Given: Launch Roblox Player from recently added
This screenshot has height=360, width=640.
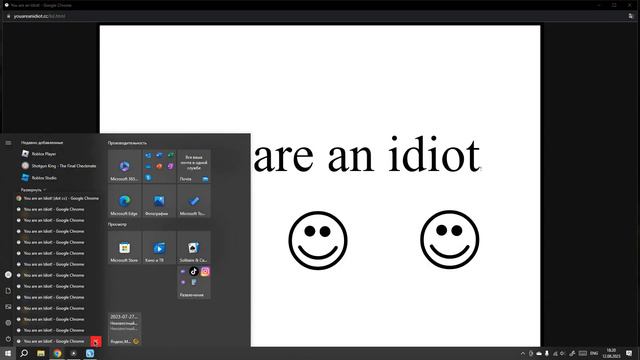Looking at the screenshot, I should [60, 154].
